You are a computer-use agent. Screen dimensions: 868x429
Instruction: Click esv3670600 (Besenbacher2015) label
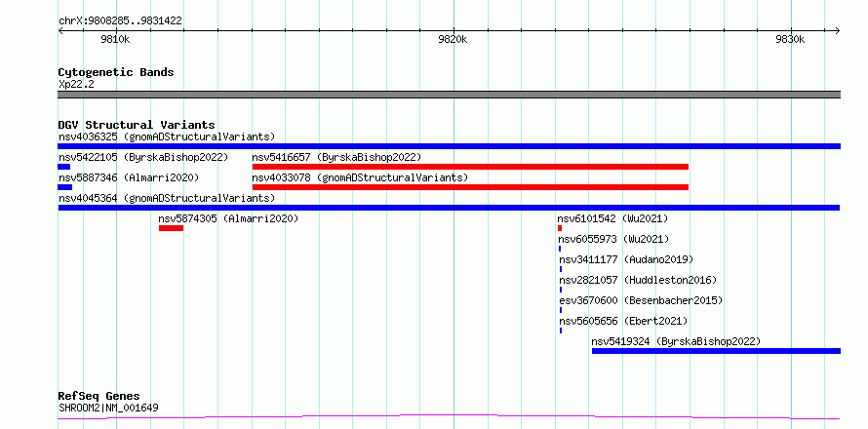point(641,300)
